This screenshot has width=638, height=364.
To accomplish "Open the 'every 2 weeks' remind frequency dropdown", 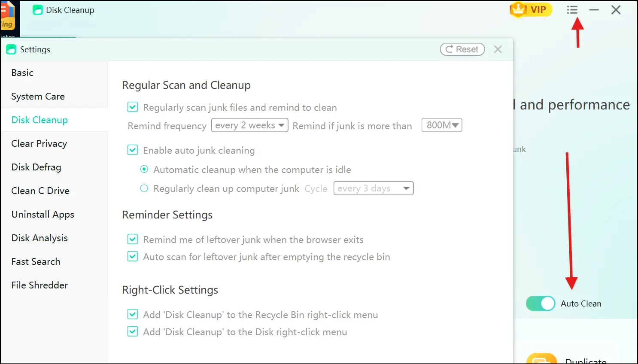I will coord(249,125).
